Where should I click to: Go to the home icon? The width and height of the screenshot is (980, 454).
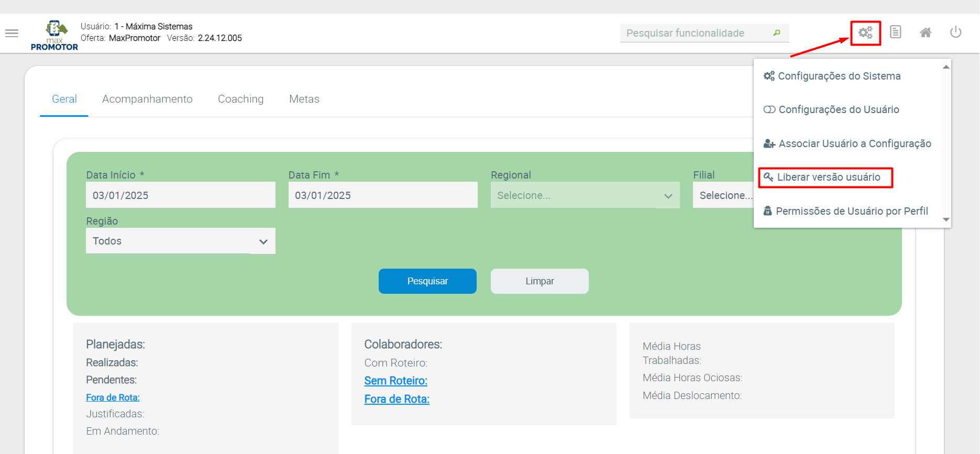[x=926, y=33]
